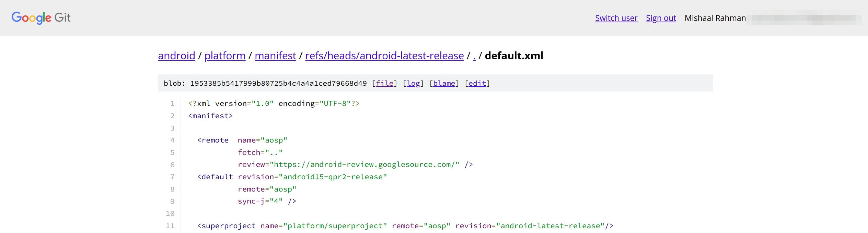View the log for default.xml

coord(413,83)
